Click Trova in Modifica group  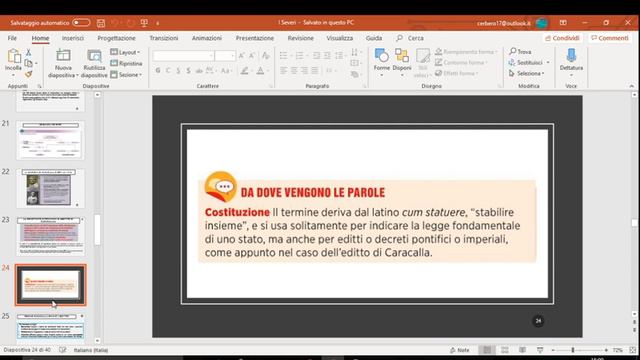tap(520, 51)
